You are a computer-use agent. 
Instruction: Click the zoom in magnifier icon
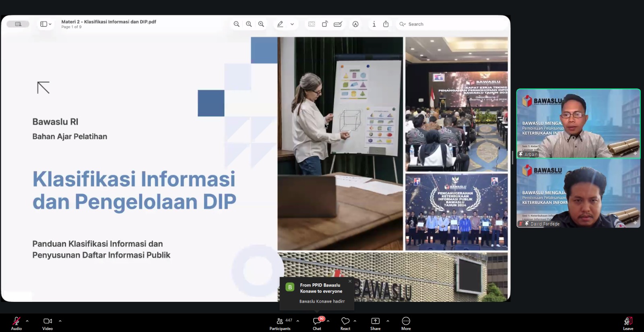pos(261,24)
